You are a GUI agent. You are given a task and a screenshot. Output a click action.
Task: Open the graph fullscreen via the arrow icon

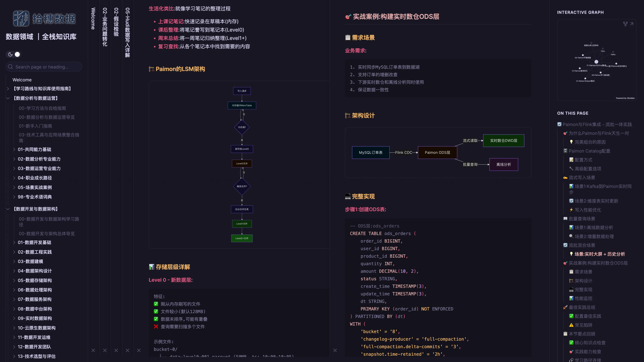(632, 24)
